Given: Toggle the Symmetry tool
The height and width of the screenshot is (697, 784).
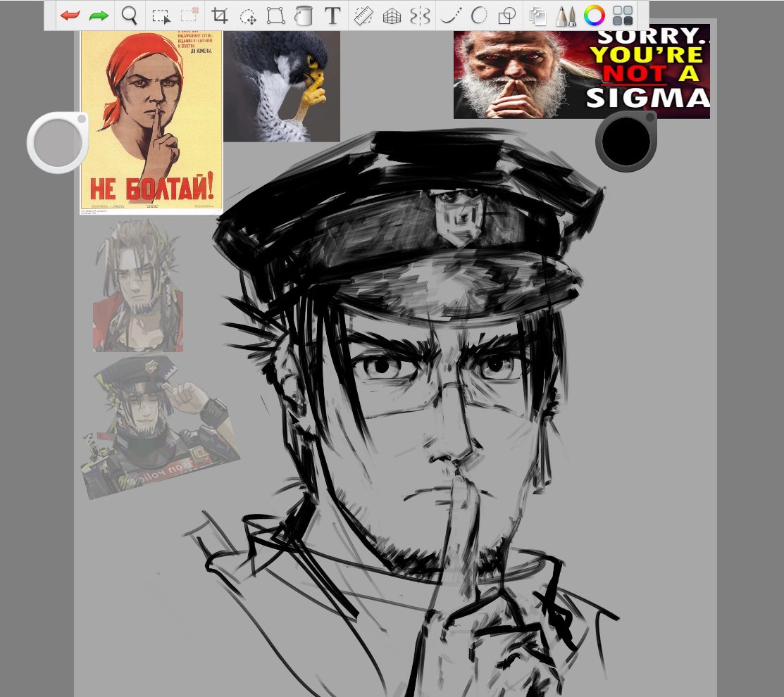Looking at the screenshot, I should pyautogui.click(x=420, y=15).
